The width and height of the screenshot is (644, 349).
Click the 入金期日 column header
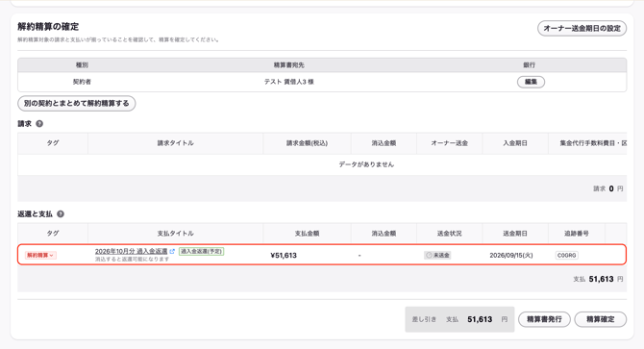(x=515, y=143)
